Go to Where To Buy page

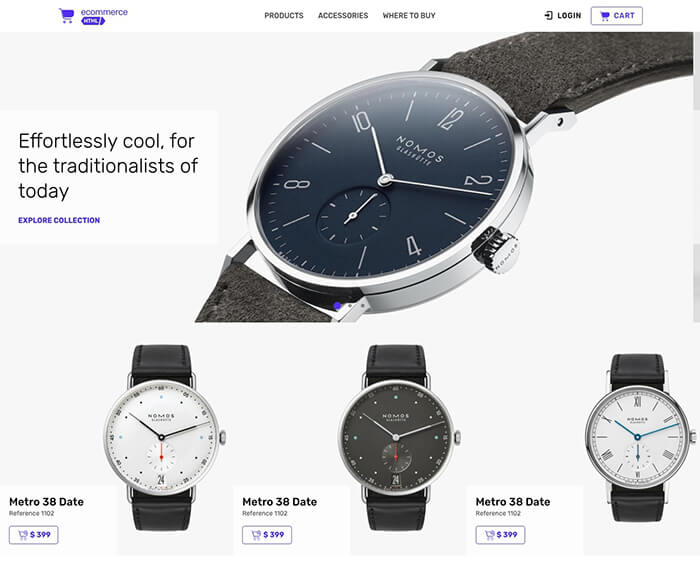(x=409, y=16)
